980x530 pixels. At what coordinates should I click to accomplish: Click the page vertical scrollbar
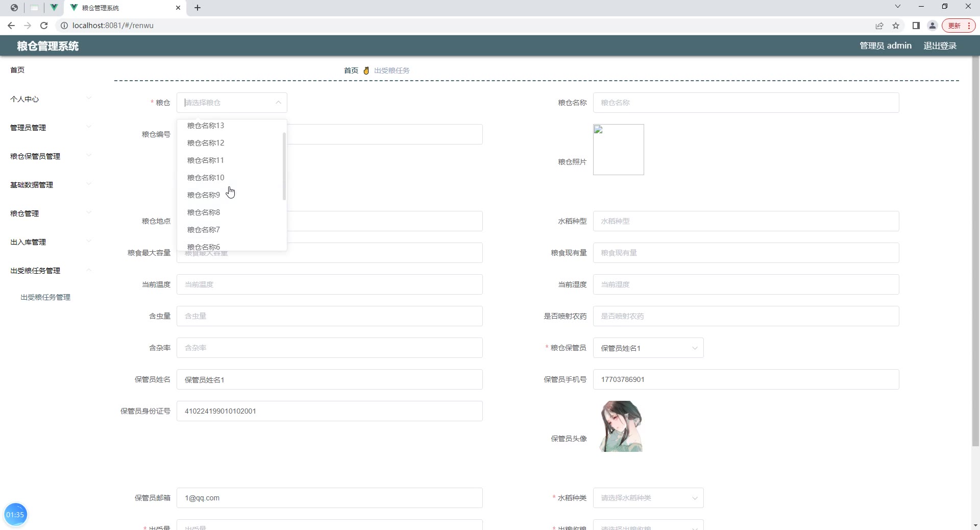tap(975, 251)
